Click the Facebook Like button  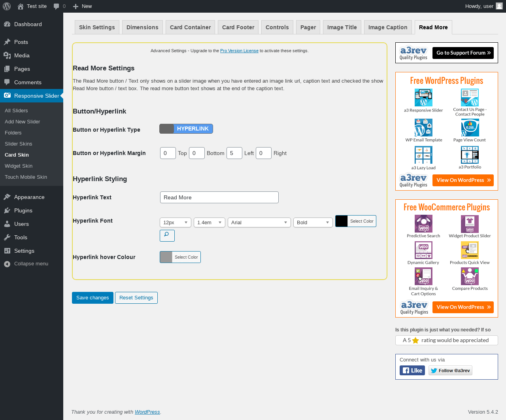click(412, 371)
